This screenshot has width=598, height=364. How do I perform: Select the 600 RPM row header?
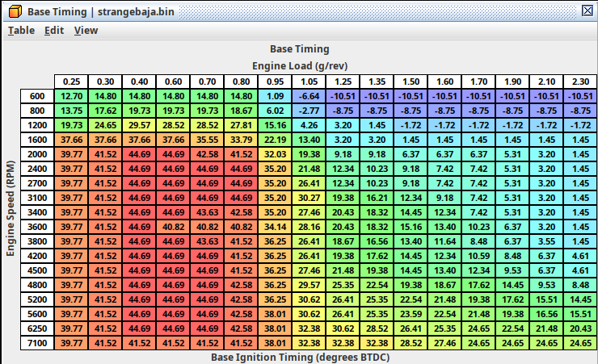(x=37, y=96)
